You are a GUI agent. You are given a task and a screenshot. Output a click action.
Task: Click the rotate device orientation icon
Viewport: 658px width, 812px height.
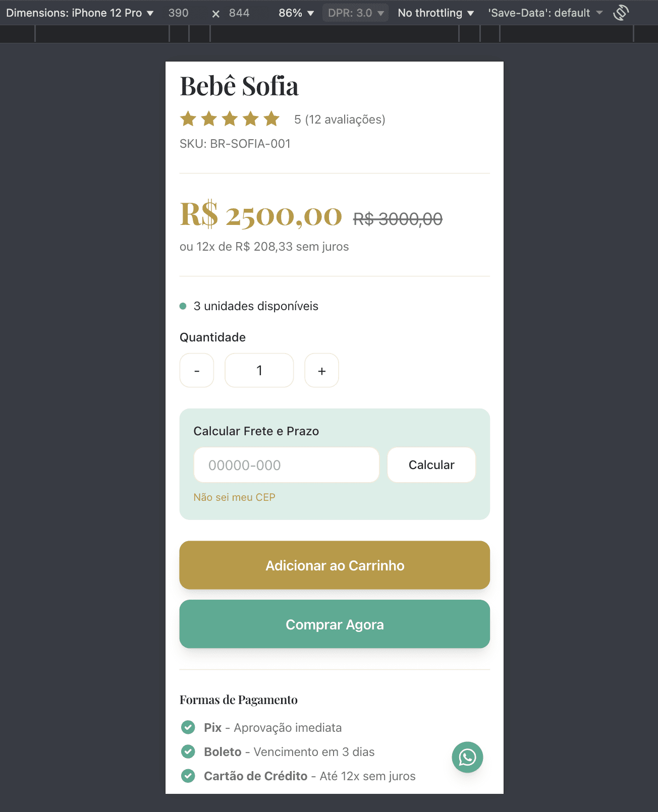(621, 13)
